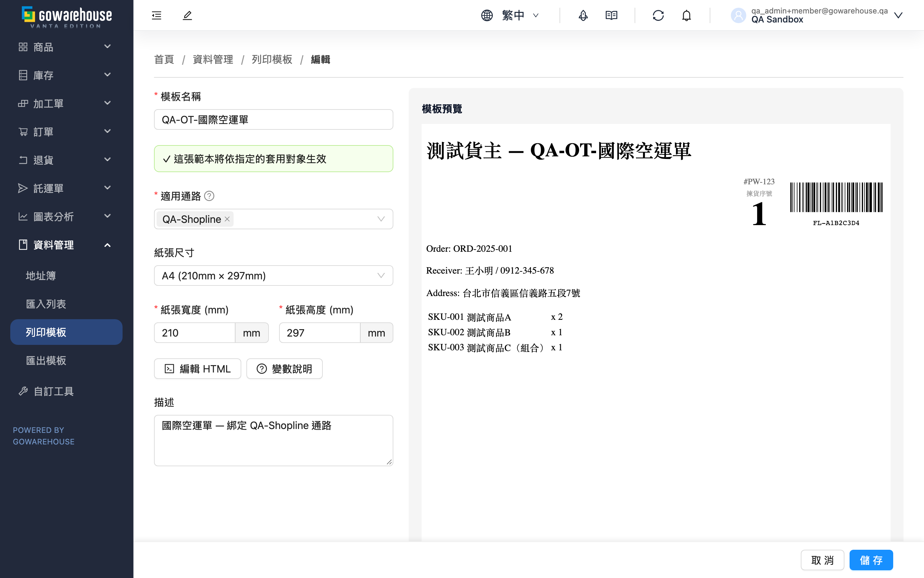Click the gowarehouse logo
This screenshot has height=578, width=924.
pos(67,17)
